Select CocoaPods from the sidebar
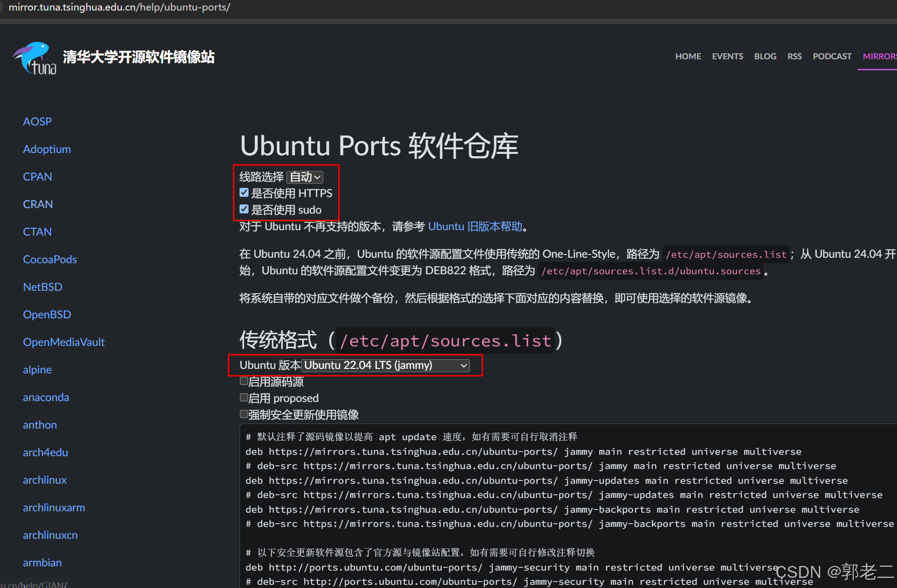This screenshot has width=897, height=588. tap(50, 259)
